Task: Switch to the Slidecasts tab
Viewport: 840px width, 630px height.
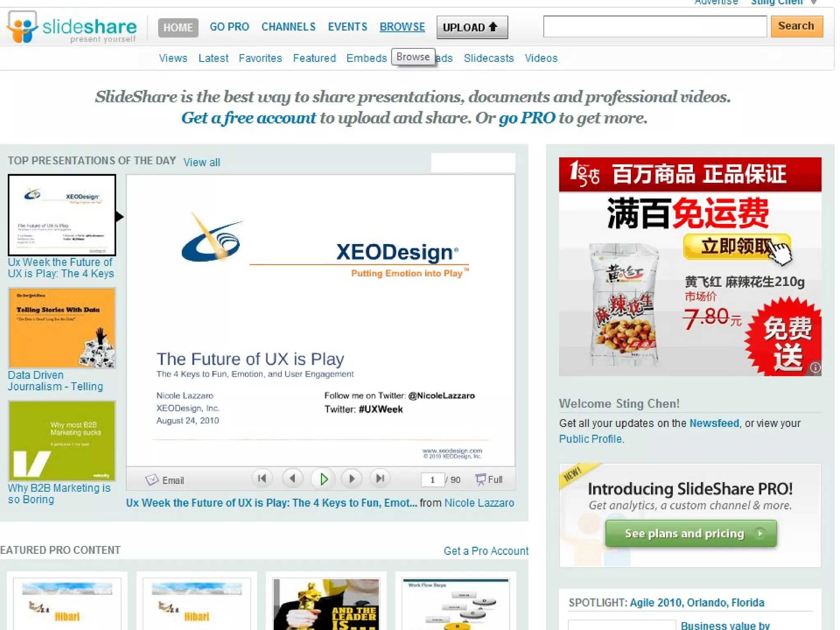Action: (488, 58)
